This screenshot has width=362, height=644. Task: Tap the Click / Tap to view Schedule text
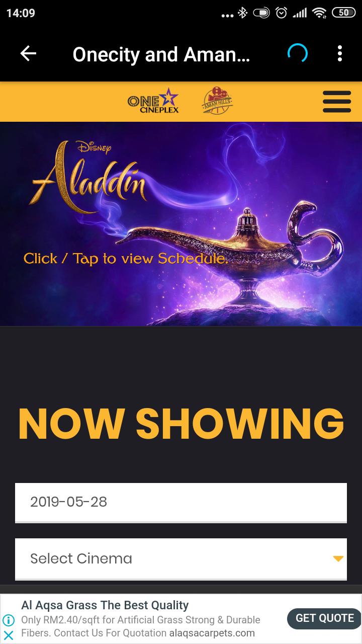coord(126,259)
